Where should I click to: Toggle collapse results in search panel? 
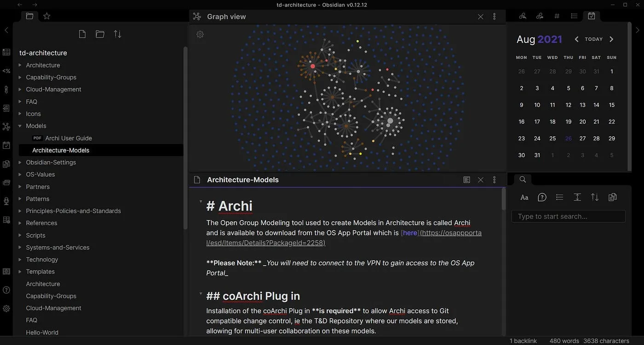coord(559,197)
